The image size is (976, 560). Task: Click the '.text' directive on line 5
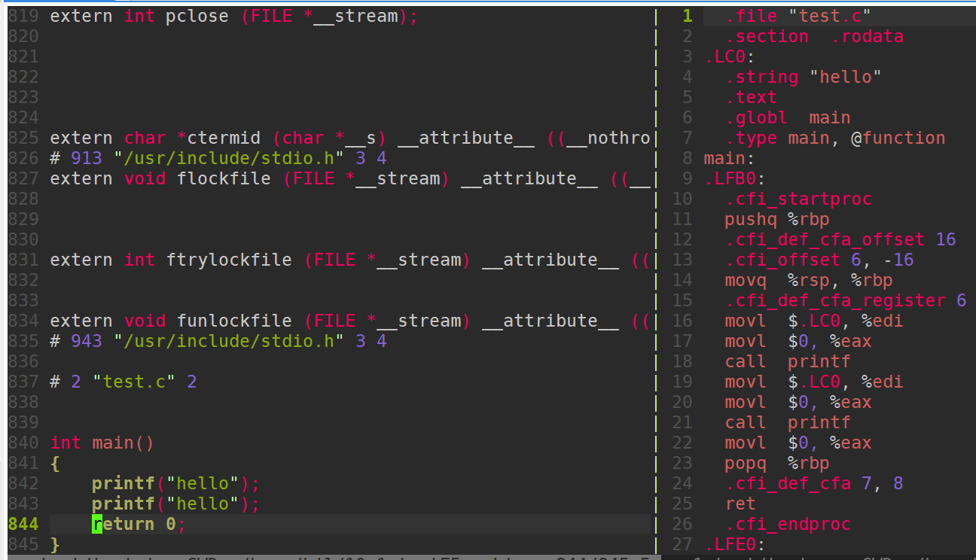(751, 97)
